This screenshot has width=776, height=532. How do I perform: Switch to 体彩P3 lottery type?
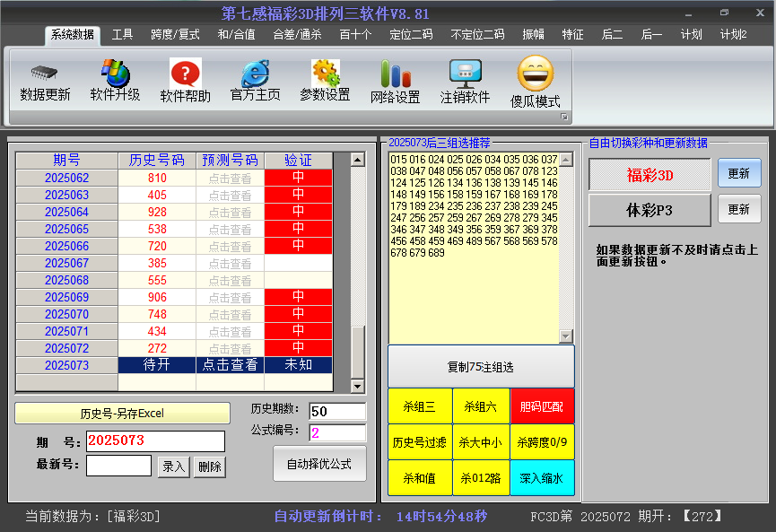(x=650, y=210)
